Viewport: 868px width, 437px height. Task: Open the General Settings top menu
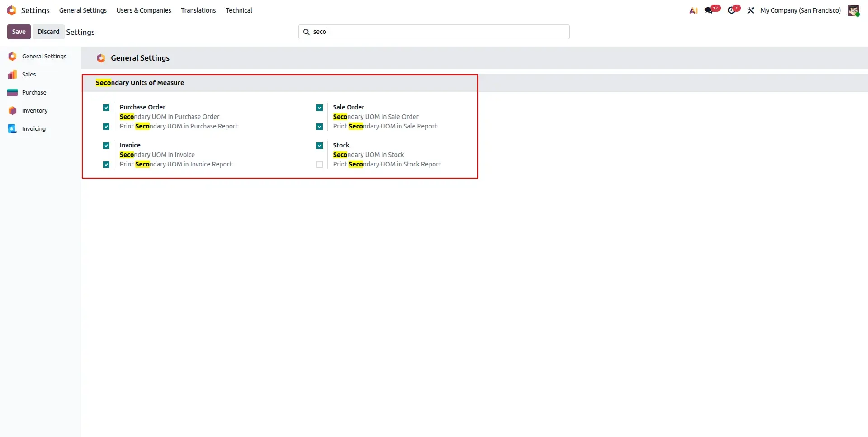point(83,10)
